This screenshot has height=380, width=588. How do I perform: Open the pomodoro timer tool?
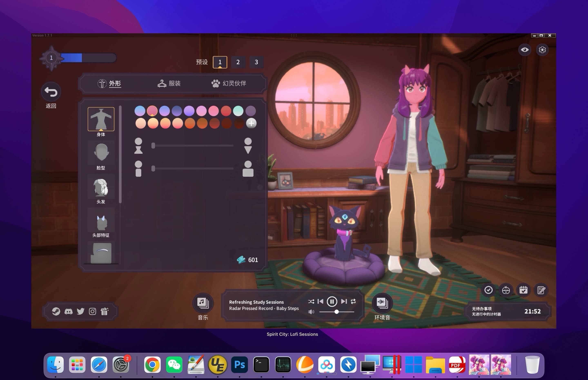point(506,290)
